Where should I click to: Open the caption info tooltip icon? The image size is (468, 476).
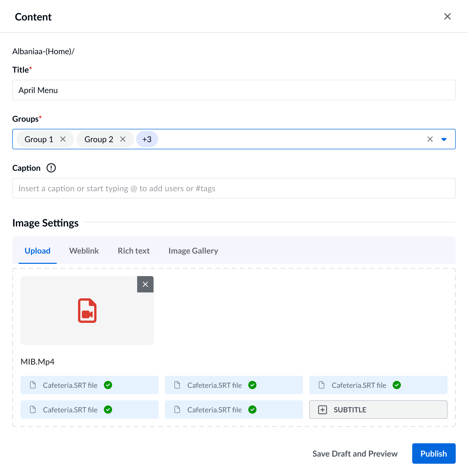tap(51, 168)
